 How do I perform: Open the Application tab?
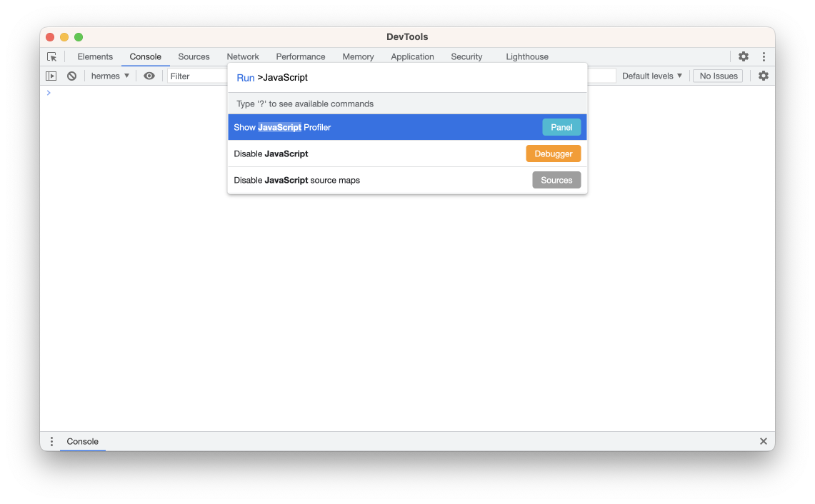(x=412, y=56)
